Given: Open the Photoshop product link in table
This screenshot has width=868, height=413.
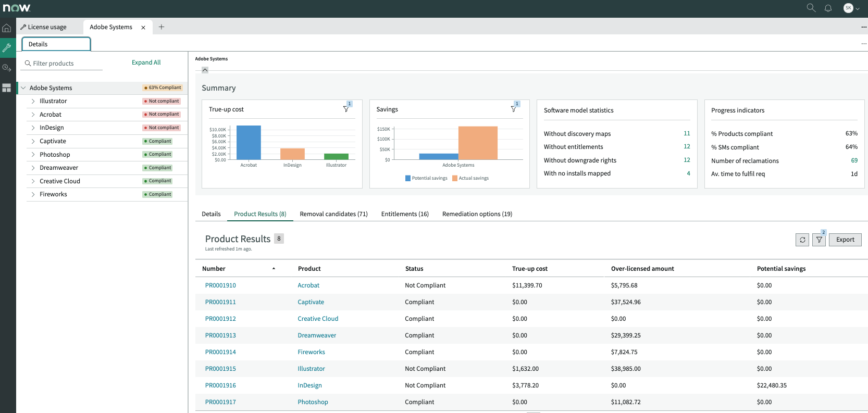Looking at the screenshot, I should (x=313, y=402).
